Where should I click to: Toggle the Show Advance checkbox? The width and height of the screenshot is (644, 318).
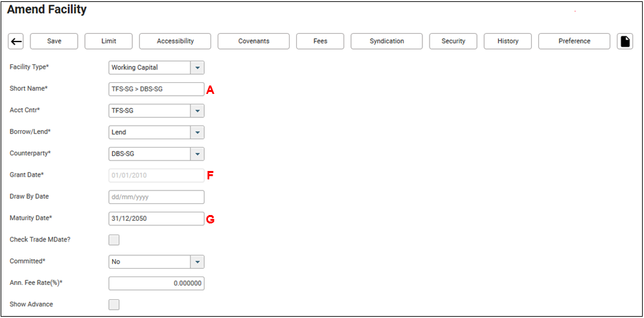click(x=114, y=304)
